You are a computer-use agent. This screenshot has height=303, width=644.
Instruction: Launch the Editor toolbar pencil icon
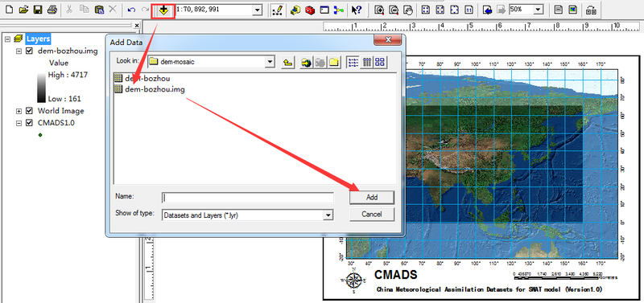click(x=278, y=10)
